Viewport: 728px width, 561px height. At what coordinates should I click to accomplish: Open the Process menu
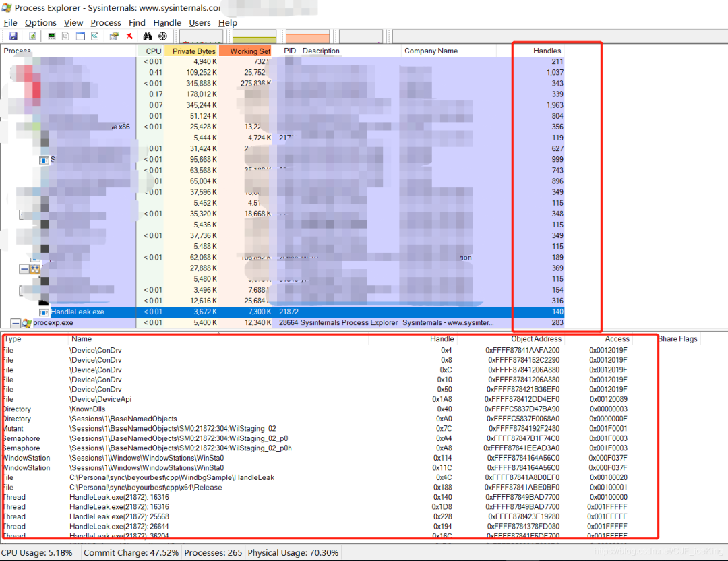click(x=106, y=22)
